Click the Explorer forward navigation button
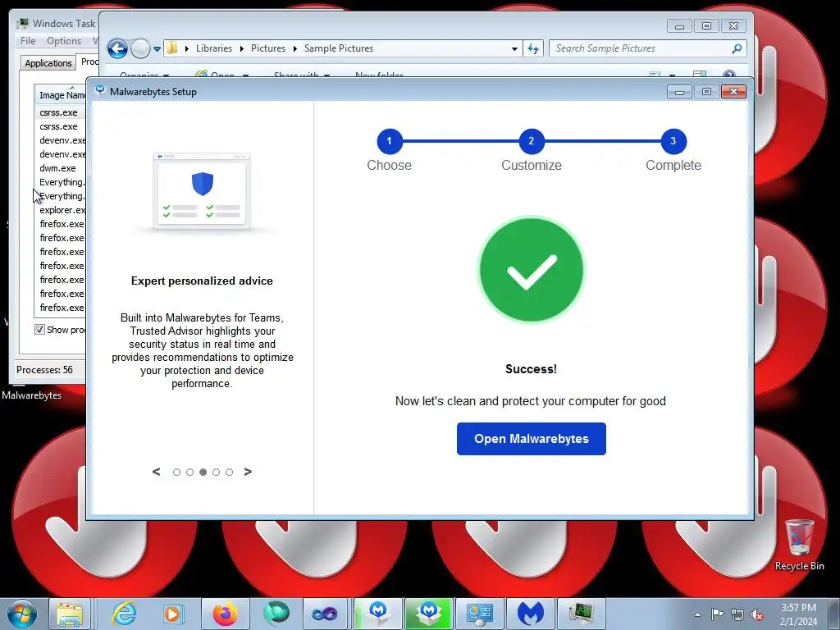 (x=140, y=48)
